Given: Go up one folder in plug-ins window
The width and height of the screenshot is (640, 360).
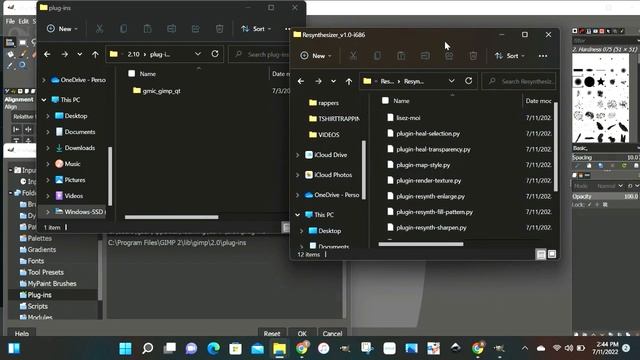Looking at the screenshot, I should pos(95,54).
